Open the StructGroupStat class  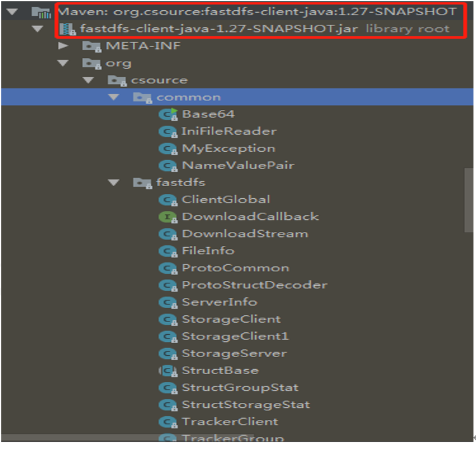click(x=240, y=388)
